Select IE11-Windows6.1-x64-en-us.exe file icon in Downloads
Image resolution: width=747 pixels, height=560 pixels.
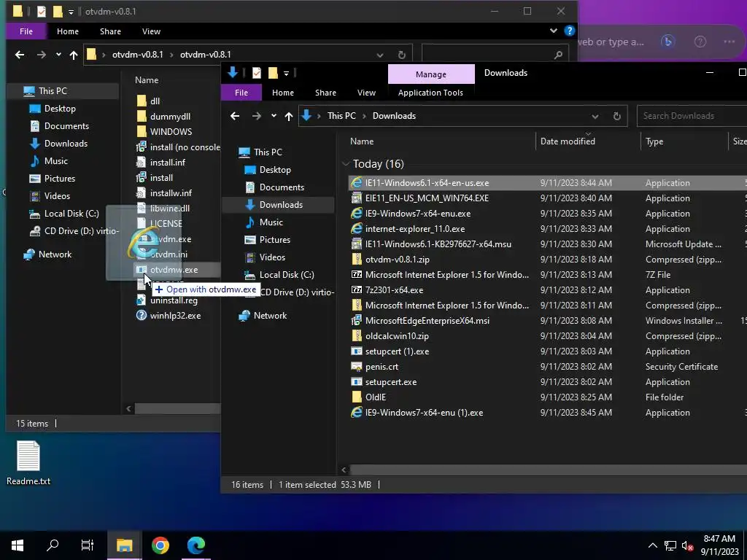[x=356, y=183]
